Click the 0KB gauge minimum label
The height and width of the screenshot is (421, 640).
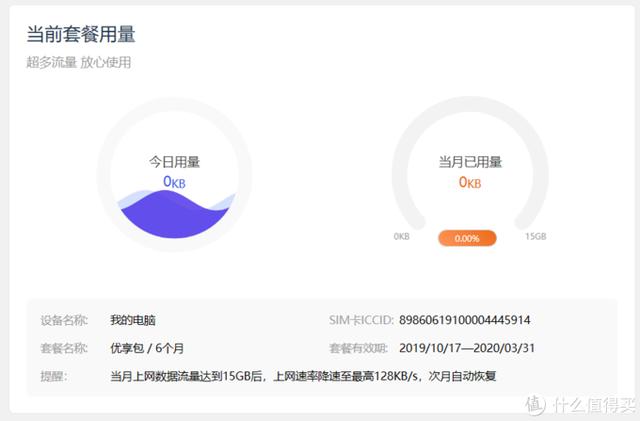coord(401,238)
